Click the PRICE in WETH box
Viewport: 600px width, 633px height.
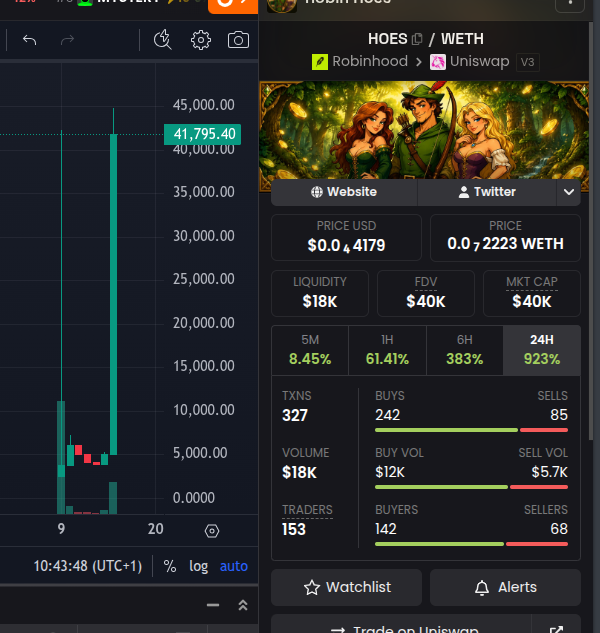click(505, 238)
